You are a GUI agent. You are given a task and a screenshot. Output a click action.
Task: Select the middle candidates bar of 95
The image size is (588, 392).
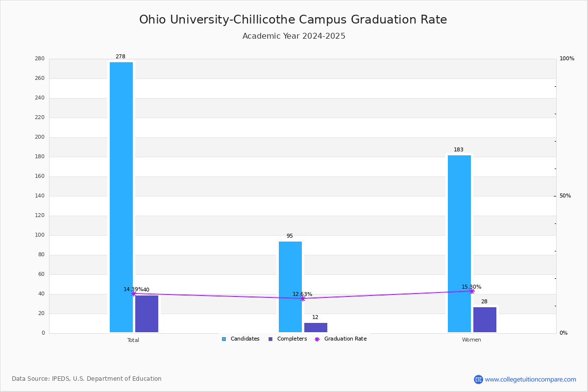[290, 287]
